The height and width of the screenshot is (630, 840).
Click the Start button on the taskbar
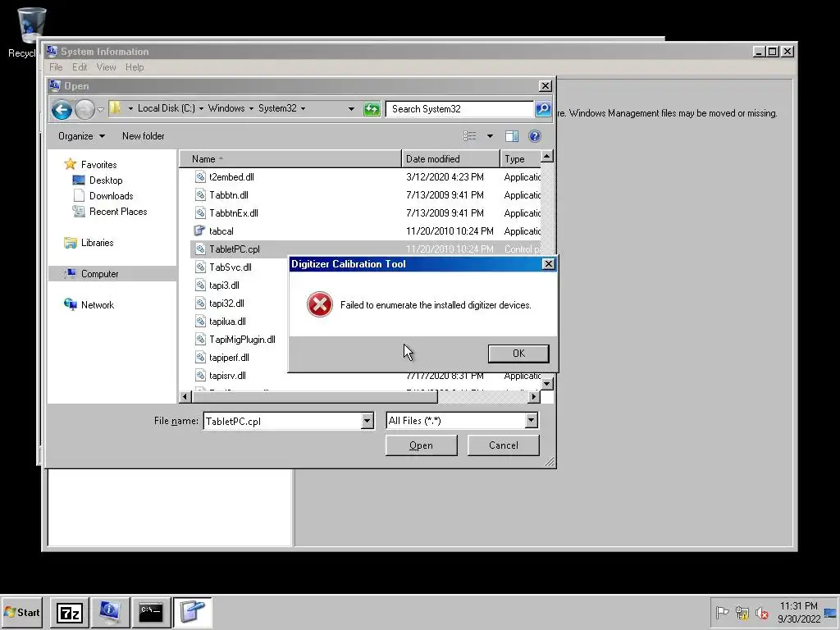tap(21, 612)
